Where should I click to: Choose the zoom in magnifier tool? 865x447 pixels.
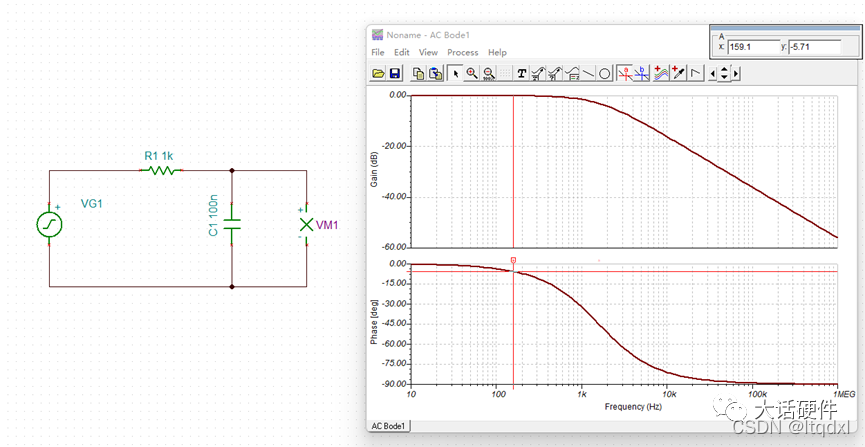click(472, 73)
